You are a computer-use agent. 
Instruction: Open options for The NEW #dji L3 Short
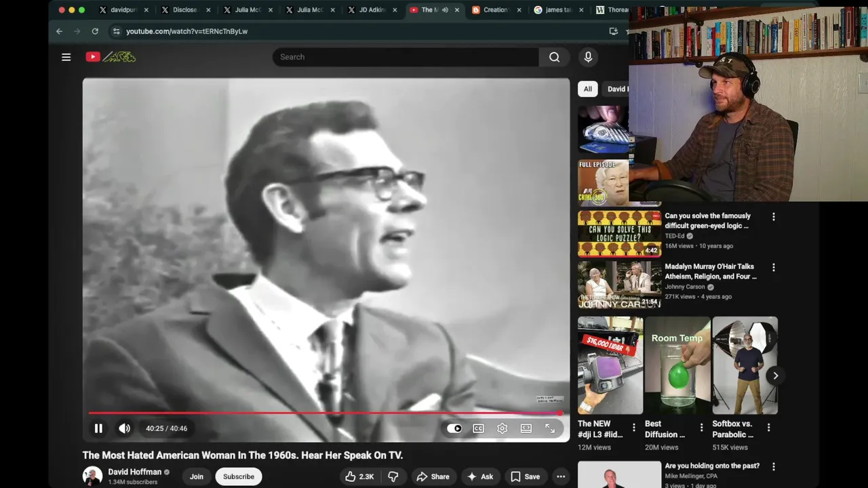pos(634,428)
